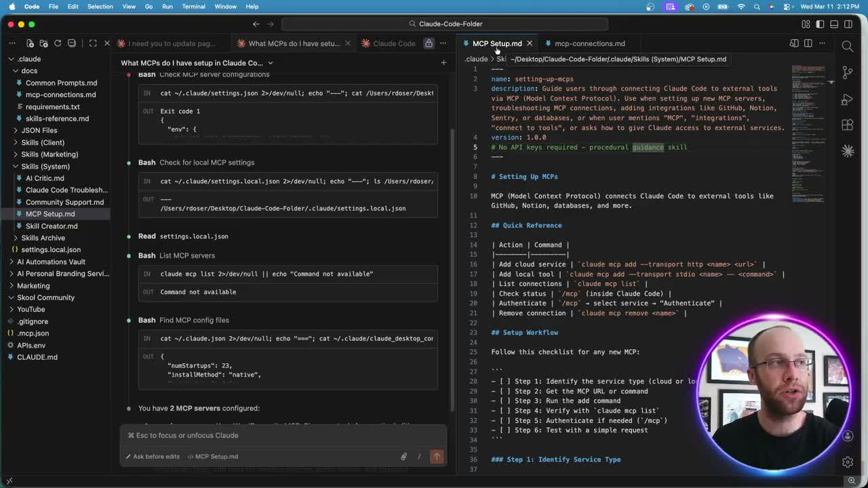868x488 pixels.
Task: Click the Claude chat scrollbar
Action: 453,271
